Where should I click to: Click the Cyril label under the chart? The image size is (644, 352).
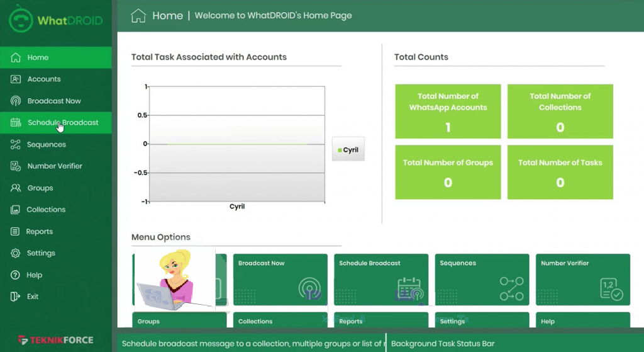coord(237,207)
